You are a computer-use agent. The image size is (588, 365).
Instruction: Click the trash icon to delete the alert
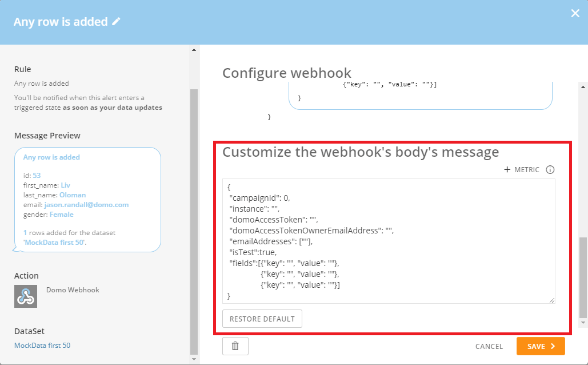pyautogui.click(x=235, y=346)
